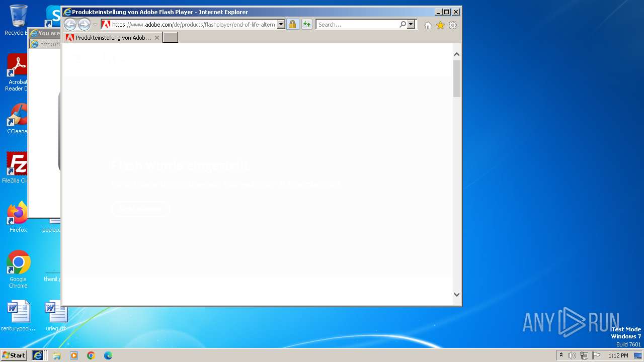Click the magnifier search icon
644x362 pixels.
(x=403, y=24)
